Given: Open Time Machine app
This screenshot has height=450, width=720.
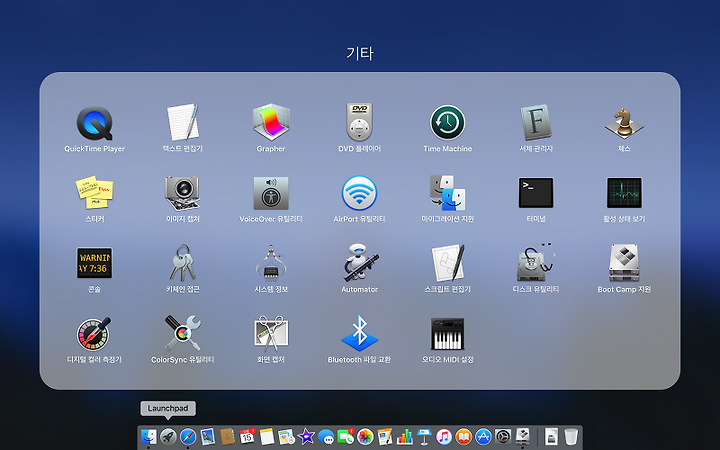Looking at the screenshot, I should point(448,123).
